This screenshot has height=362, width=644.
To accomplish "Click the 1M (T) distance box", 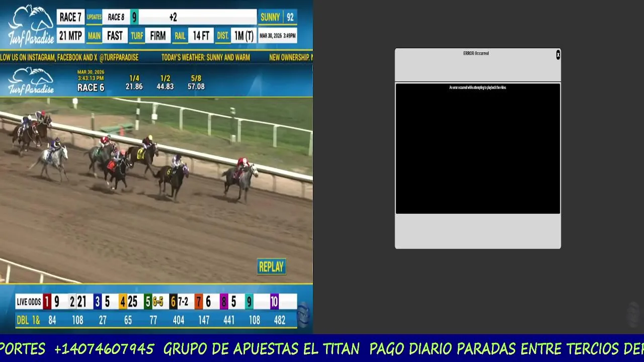I will pos(244,36).
